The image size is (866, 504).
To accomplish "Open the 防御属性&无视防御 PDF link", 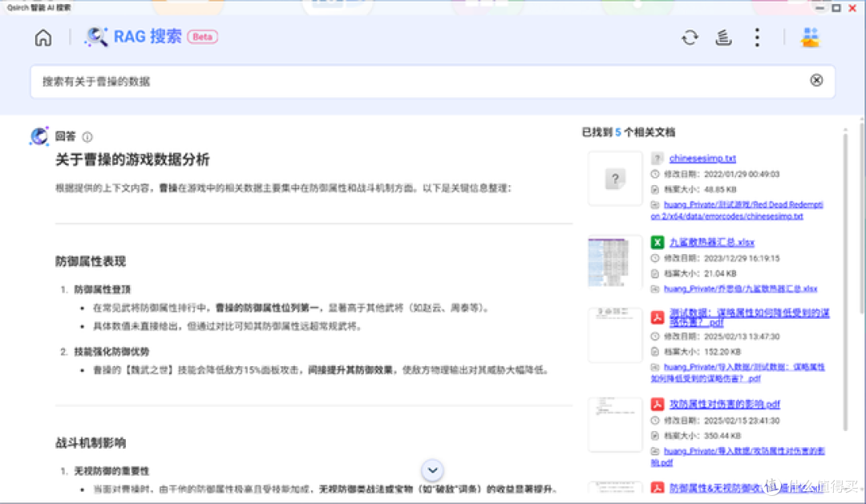I will click(746, 488).
